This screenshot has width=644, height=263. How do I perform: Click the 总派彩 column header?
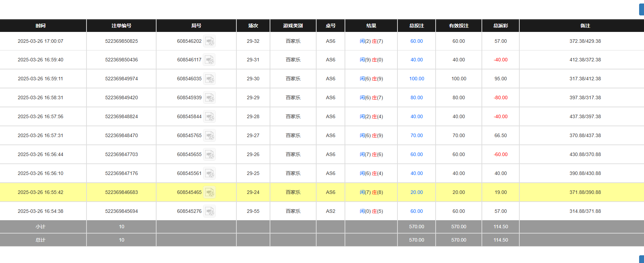click(500, 26)
